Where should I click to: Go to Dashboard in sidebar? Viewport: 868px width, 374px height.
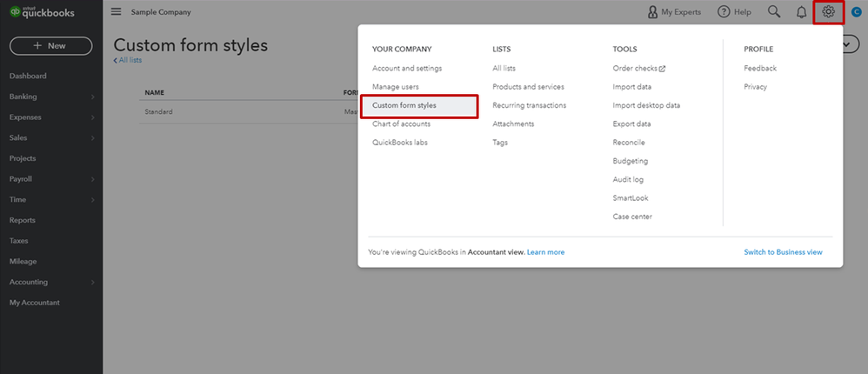click(x=28, y=76)
